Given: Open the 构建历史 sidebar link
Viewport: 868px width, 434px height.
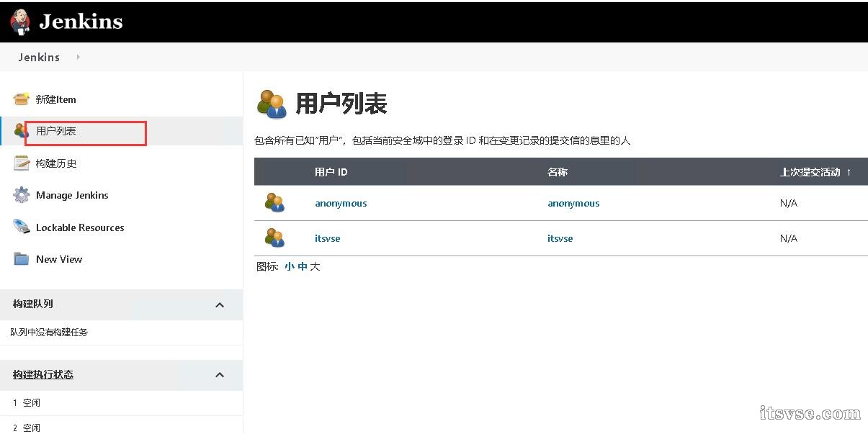Looking at the screenshot, I should (56, 163).
